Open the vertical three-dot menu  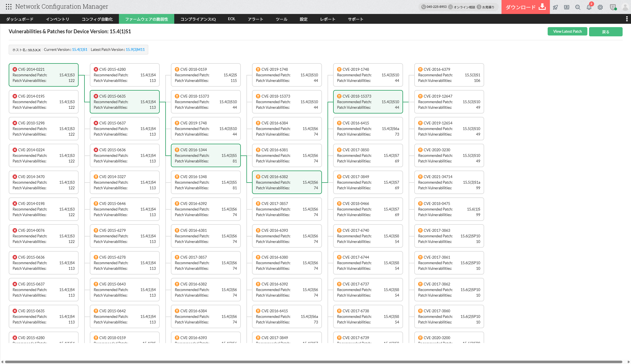pyautogui.click(x=627, y=19)
